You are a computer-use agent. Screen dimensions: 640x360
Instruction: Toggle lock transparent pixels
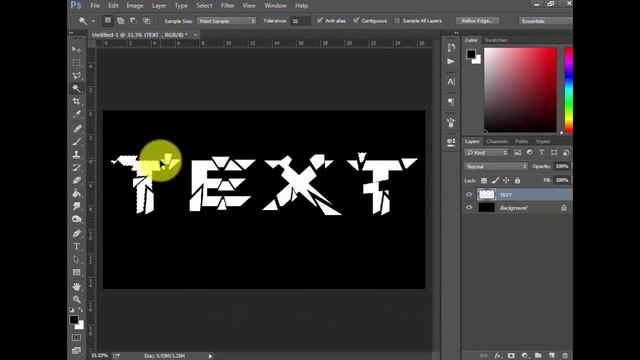484,180
